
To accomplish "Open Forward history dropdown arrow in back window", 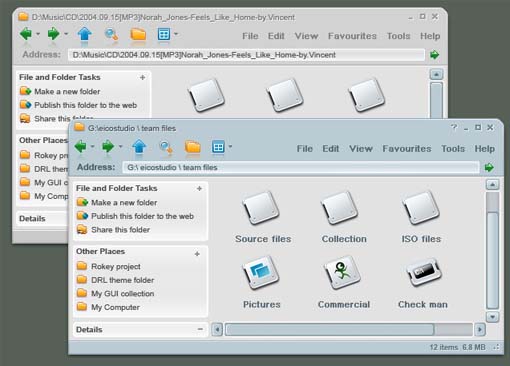I will tap(66, 34).
